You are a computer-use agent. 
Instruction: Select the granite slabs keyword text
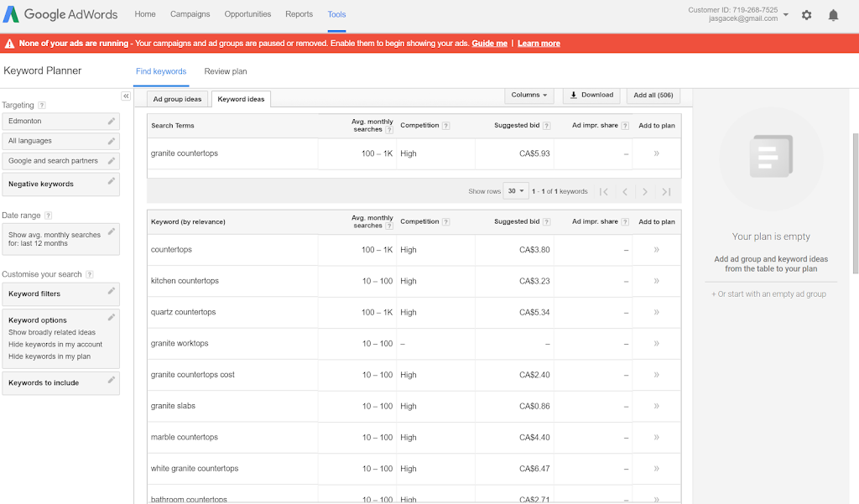pos(173,406)
